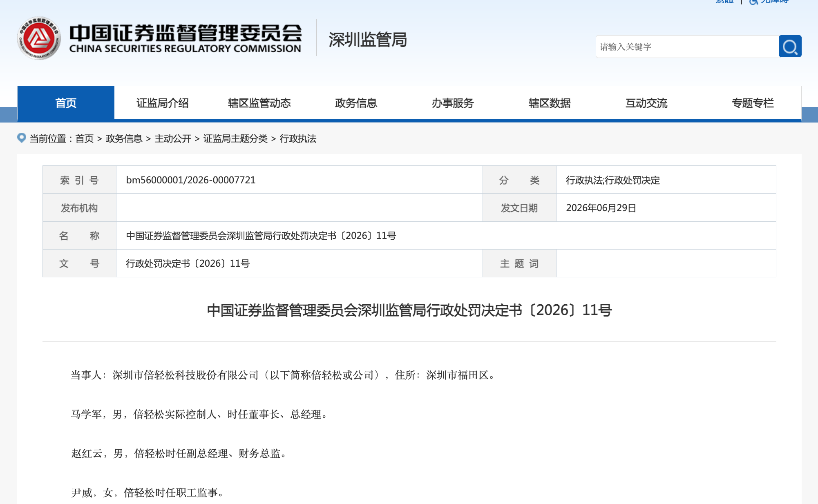Click the date 2026年06月29日
This screenshot has width=818, height=504.
(601, 208)
